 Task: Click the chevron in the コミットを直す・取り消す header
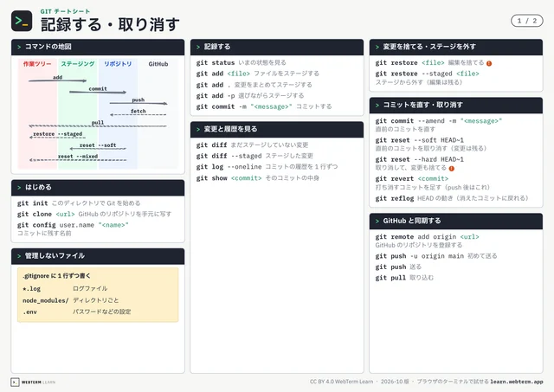[x=377, y=106]
